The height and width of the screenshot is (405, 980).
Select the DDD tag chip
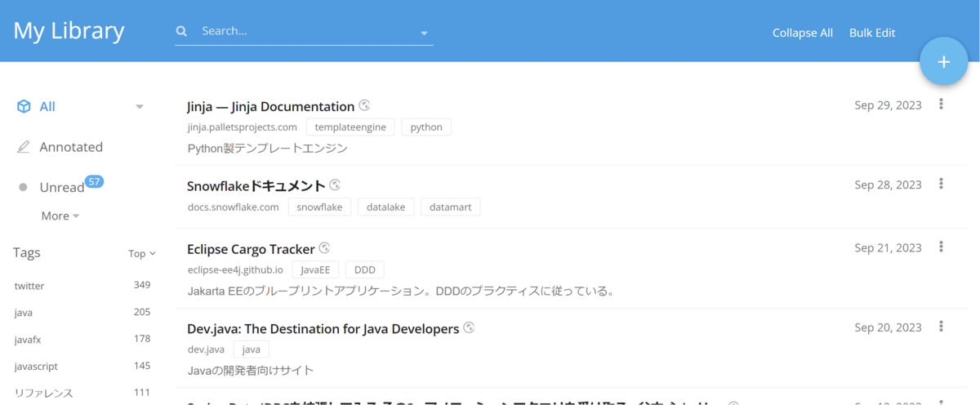[364, 270]
